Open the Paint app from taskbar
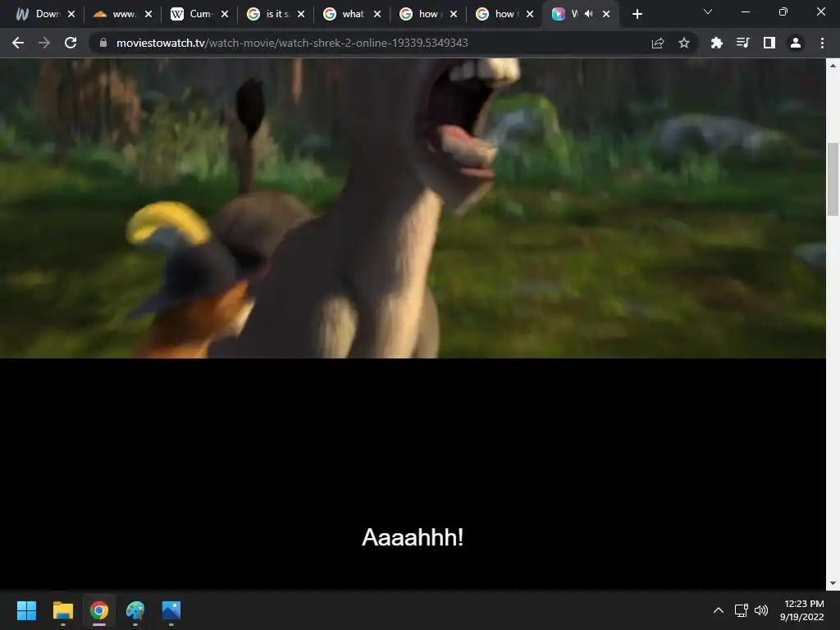Viewport: 840px width, 630px height. (135, 610)
